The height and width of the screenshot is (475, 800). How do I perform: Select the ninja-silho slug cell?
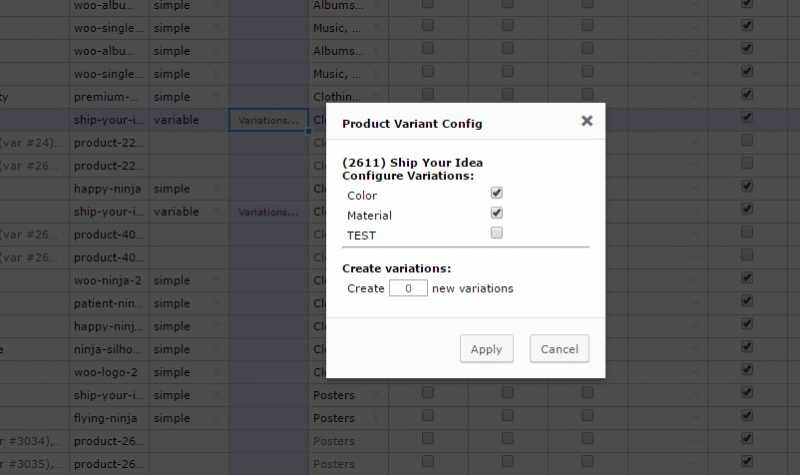109,350
